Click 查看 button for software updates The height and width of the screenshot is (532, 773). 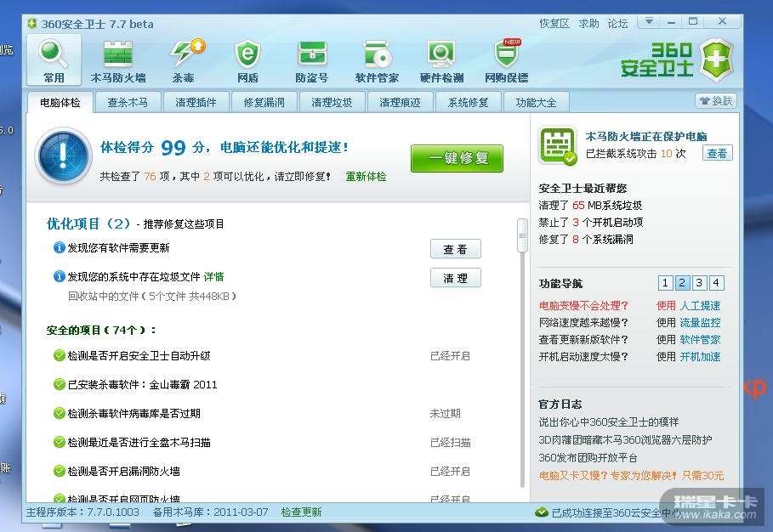456,249
